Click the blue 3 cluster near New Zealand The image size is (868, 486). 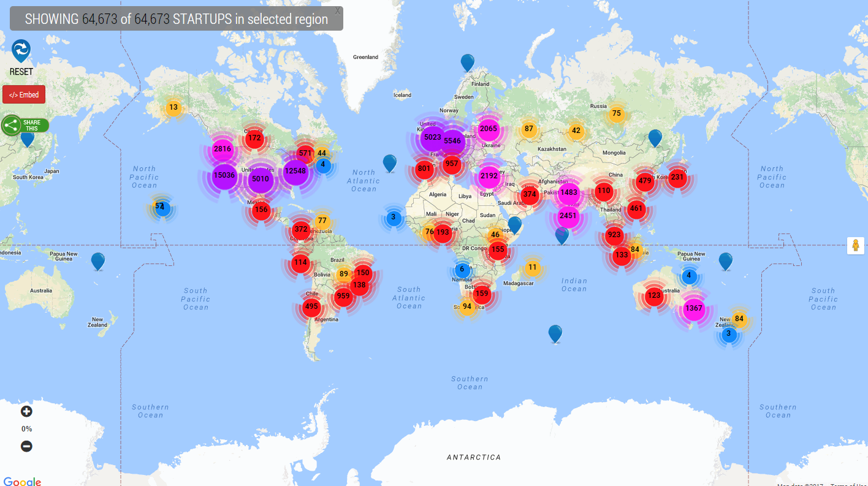coord(728,334)
